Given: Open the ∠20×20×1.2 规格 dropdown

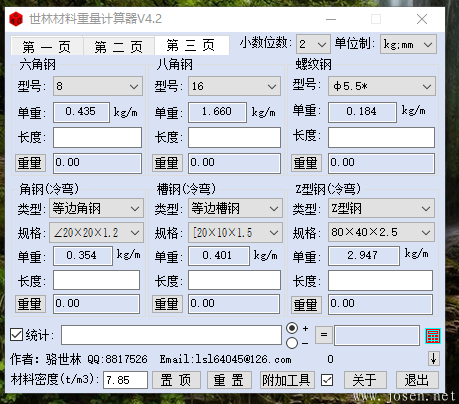Looking at the screenshot, I should 96,232.
